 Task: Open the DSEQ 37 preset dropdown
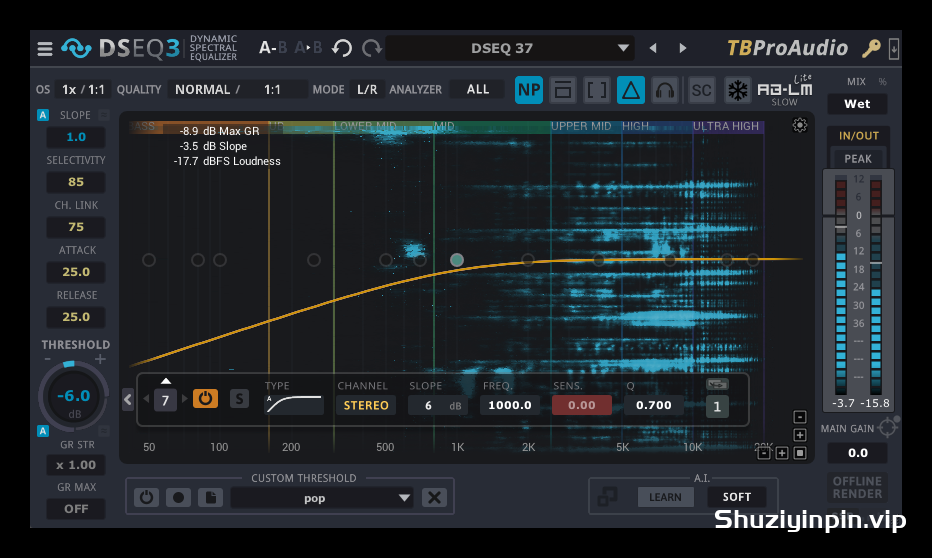coord(510,48)
